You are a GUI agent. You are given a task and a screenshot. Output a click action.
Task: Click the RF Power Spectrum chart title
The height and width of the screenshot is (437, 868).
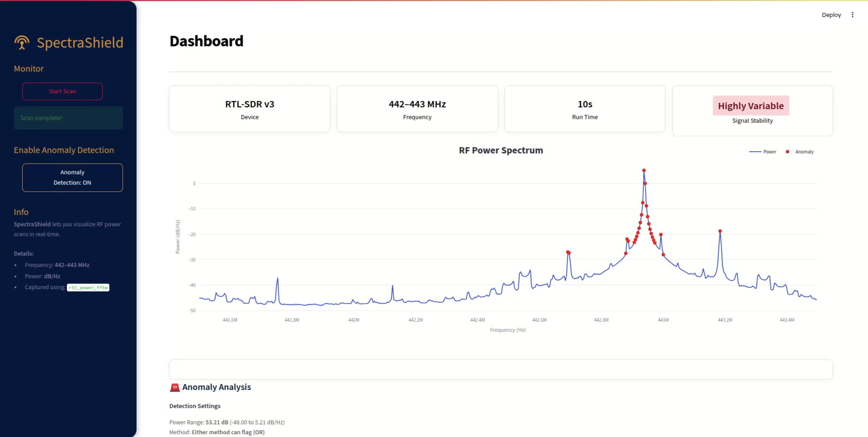501,150
